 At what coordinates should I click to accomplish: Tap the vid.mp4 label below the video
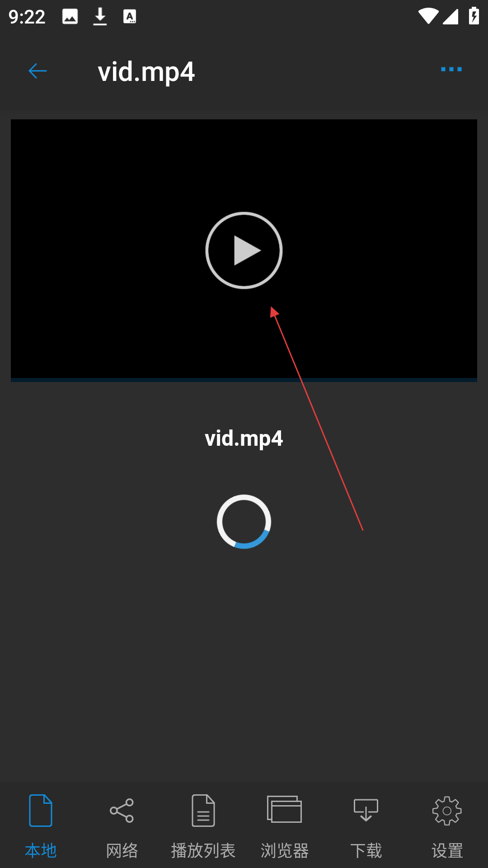(x=244, y=439)
